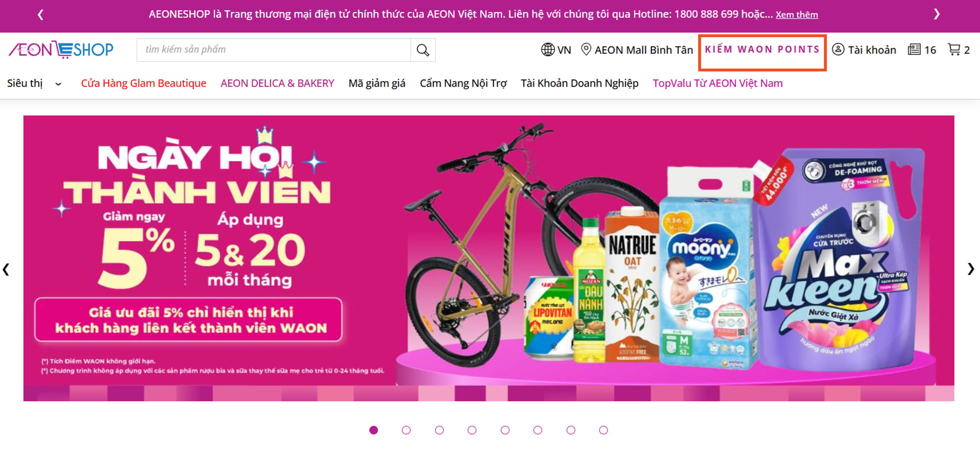Viewport: 980px width, 455px height.
Task: Open the order list icon showing 16
Action: tap(914, 49)
